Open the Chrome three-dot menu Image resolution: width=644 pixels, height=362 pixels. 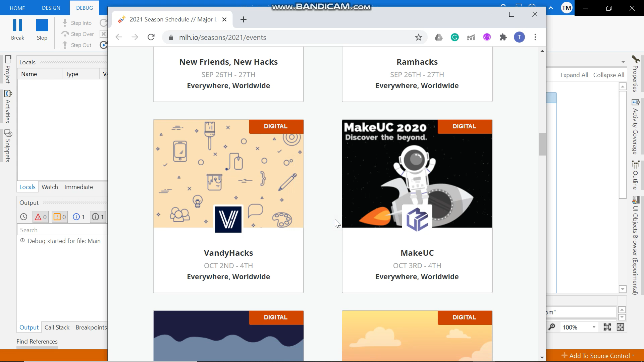535,37
